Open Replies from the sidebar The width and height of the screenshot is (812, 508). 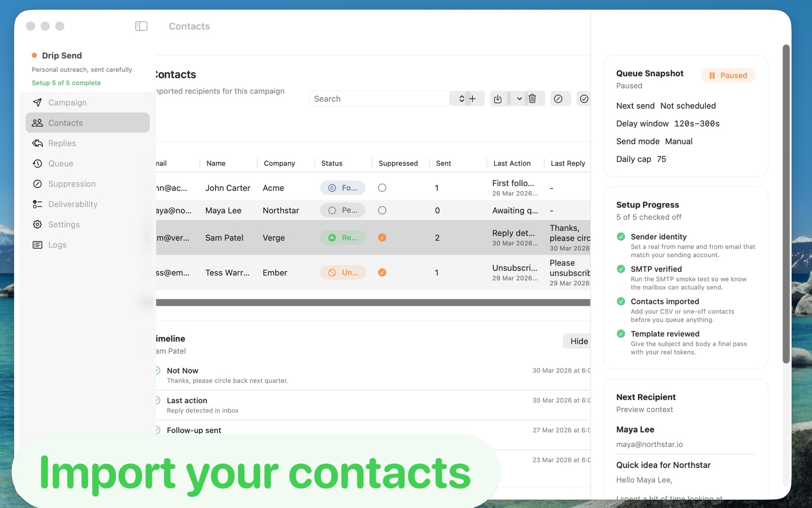tap(61, 143)
